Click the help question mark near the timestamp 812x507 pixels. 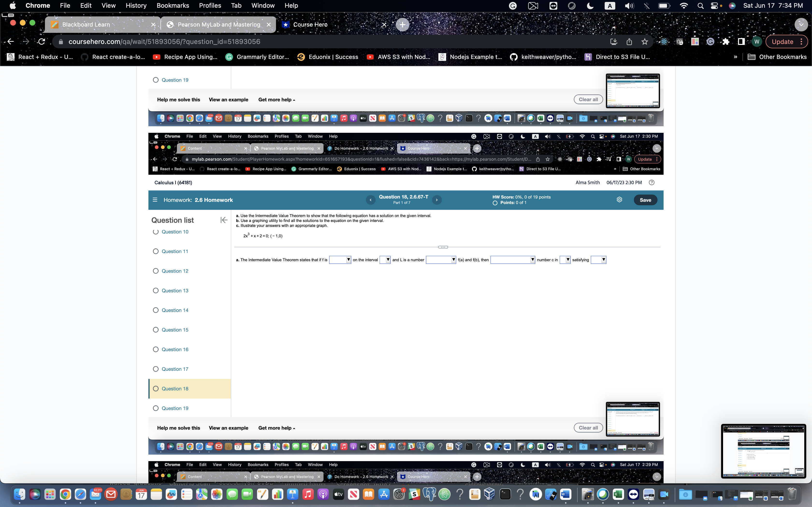652,183
